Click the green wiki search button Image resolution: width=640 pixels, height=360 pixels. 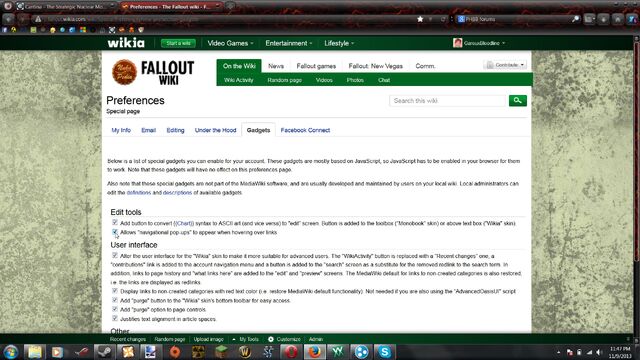point(518,100)
